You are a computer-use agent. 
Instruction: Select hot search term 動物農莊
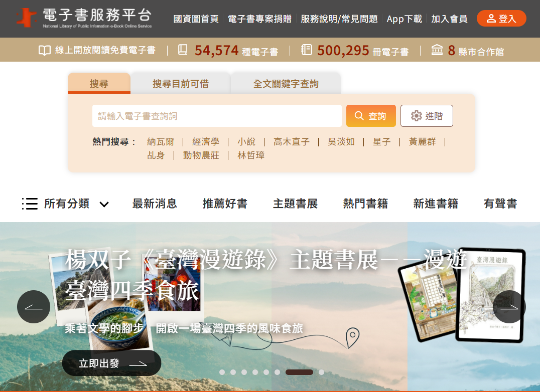(201, 155)
